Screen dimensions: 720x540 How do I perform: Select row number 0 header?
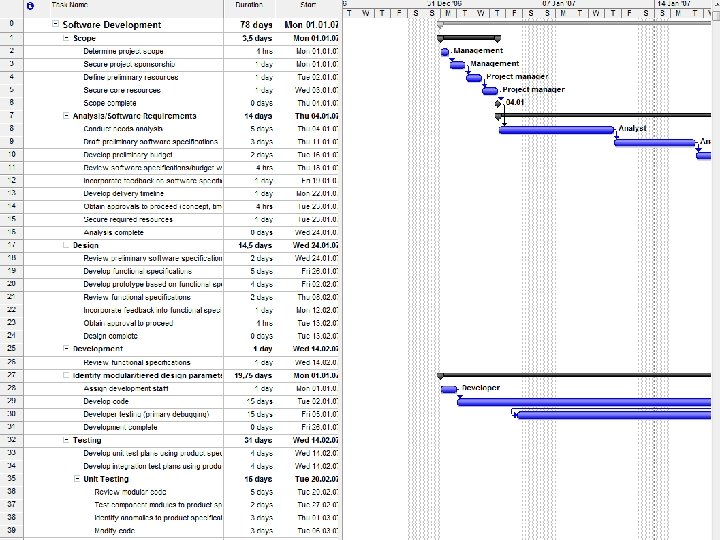click(11, 24)
